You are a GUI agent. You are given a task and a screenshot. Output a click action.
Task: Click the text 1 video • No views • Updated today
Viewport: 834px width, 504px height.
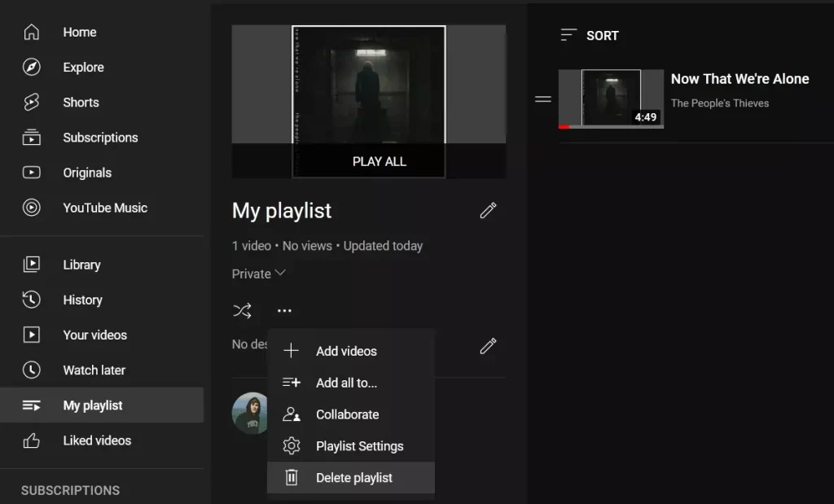(327, 246)
